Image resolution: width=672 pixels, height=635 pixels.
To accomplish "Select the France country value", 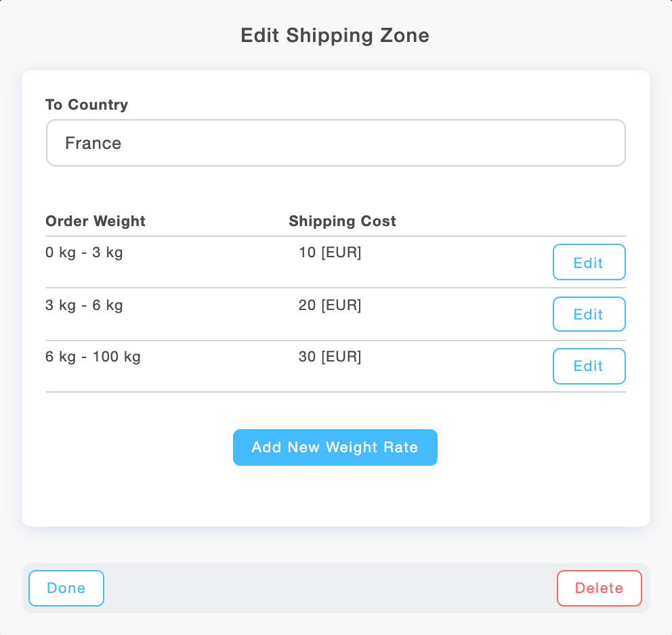I will [x=93, y=143].
